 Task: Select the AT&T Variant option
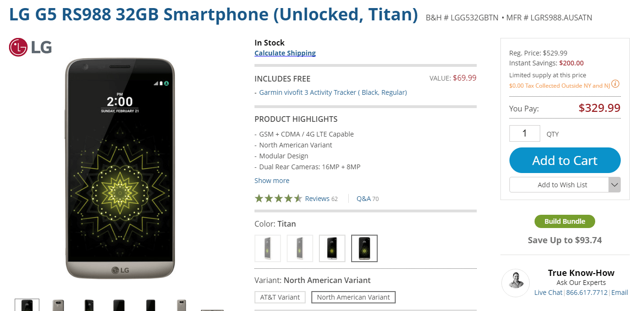[280, 297]
